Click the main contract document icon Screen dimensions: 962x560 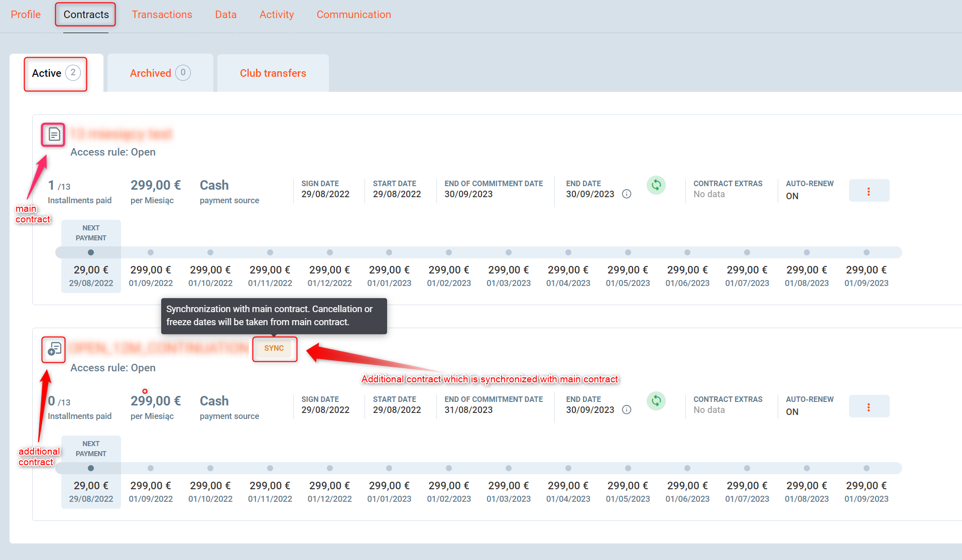pyautogui.click(x=54, y=134)
